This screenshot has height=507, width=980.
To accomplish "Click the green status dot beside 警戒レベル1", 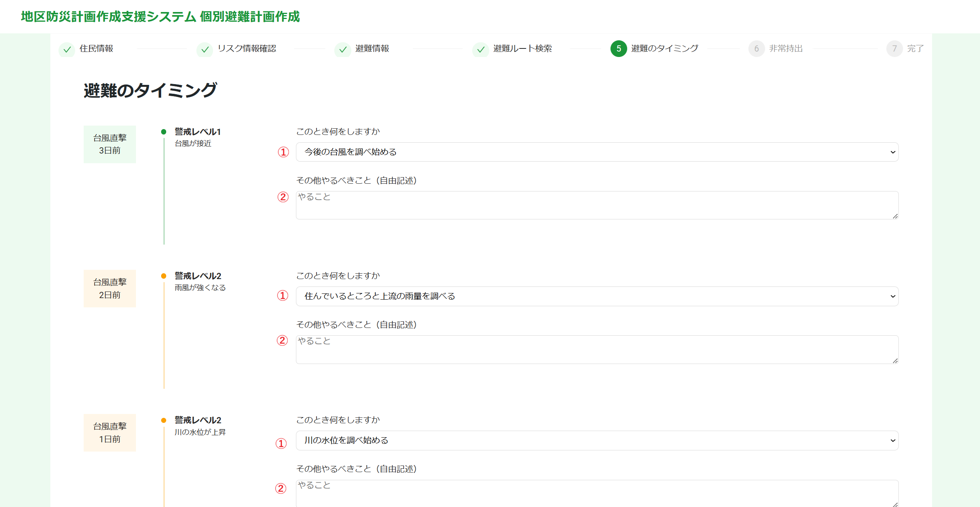I will click(x=163, y=131).
